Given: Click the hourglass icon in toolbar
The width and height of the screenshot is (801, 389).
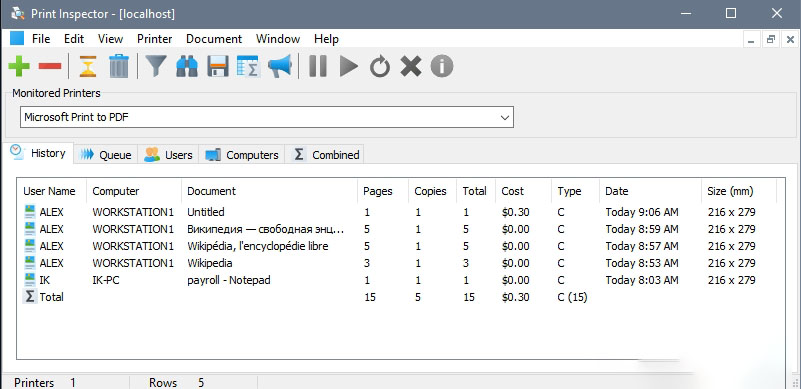Looking at the screenshot, I should [88, 66].
